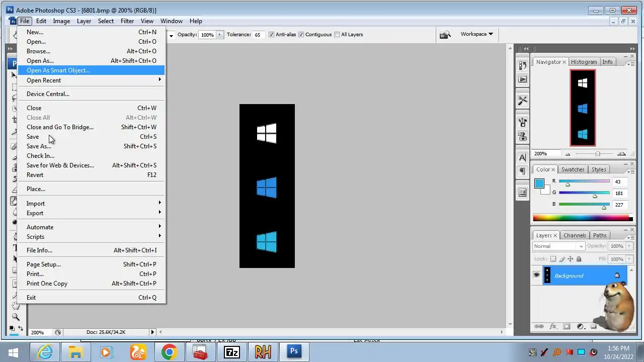Switch to the Channels tab
Screen dimensions: 644x362
point(575,235)
